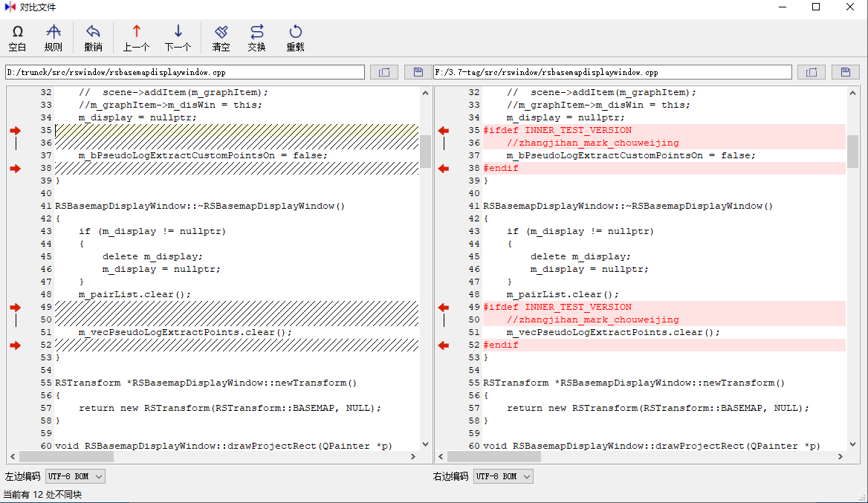
Task: Click 'm_vecPseudoLogExtractPoints.clear();' on right line 51
Action: 613,332
